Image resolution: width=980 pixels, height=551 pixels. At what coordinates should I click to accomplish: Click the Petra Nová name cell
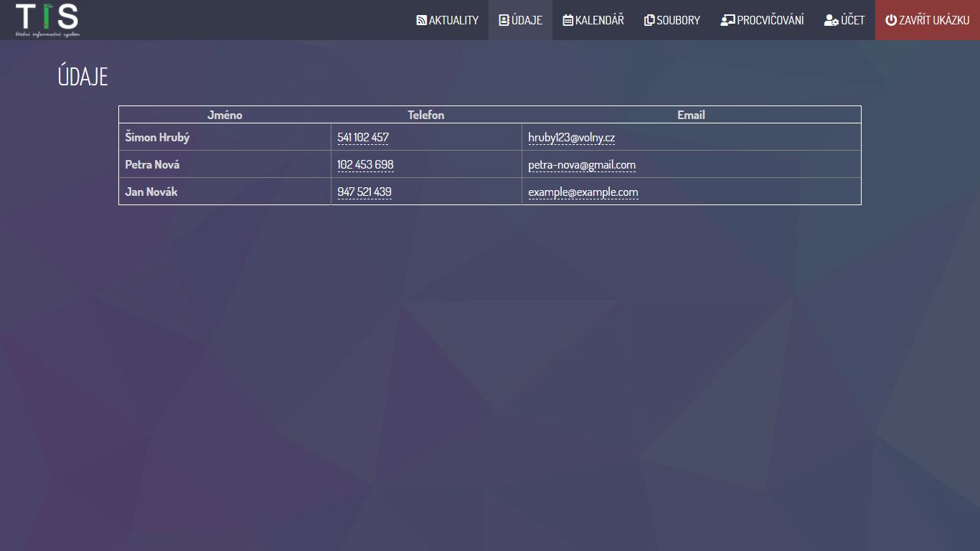coord(152,164)
